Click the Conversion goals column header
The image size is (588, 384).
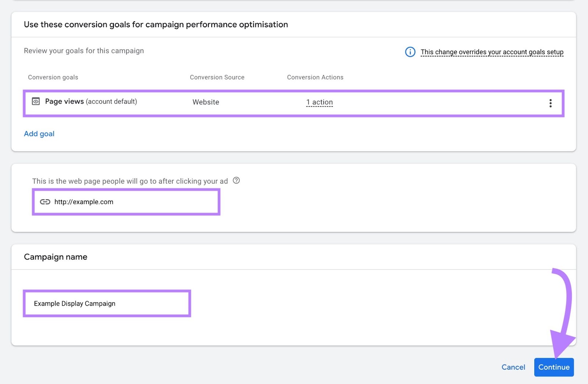click(53, 77)
